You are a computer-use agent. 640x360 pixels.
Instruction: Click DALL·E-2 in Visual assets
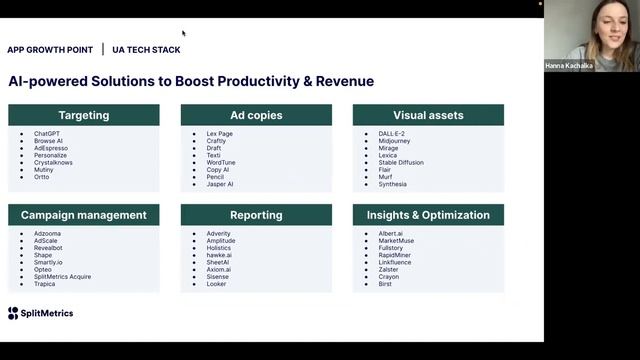click(391, 133)
